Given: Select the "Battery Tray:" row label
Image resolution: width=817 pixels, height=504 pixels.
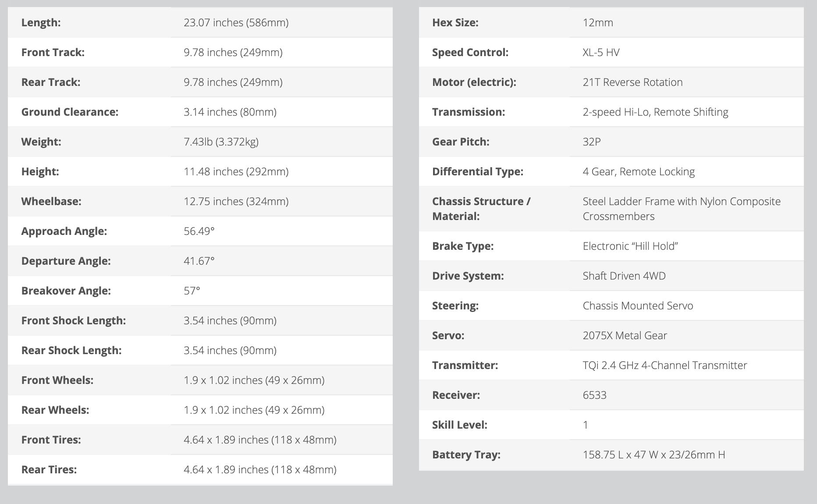Looking at the screenshot, I should click(x=466, y=455).
